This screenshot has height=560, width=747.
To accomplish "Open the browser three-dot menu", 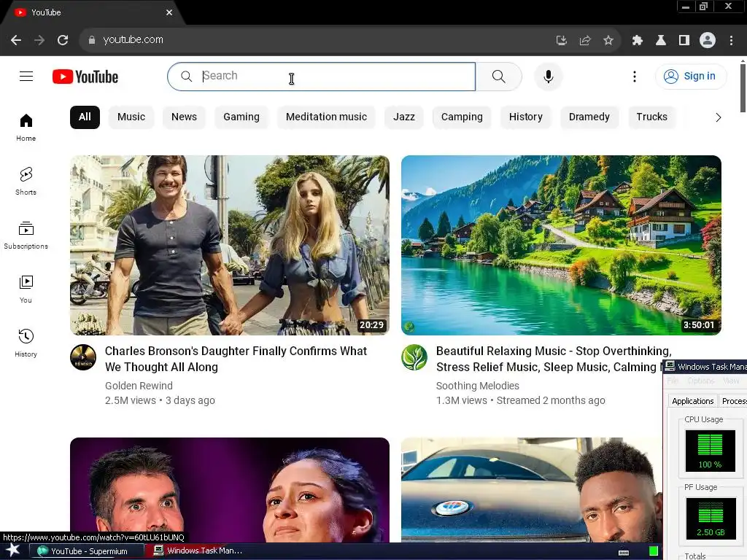I will pyautogui.click(x=731, y=41).
